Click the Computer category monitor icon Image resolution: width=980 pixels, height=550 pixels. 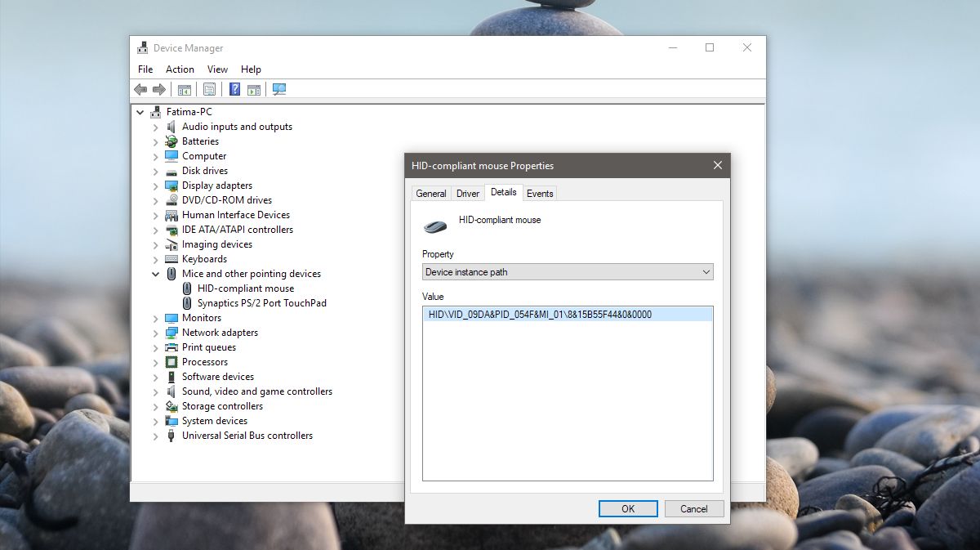pyautogui.click(x=171, y=156)
